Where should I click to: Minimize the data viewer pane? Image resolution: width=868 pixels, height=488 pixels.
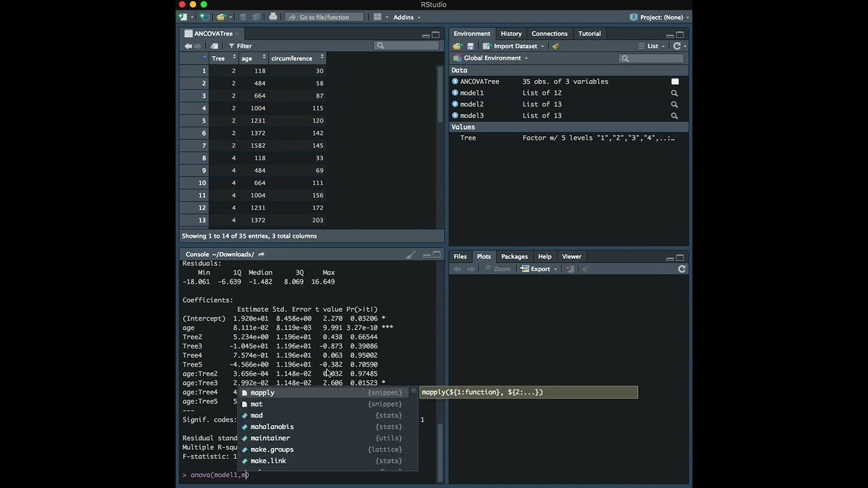425,35
